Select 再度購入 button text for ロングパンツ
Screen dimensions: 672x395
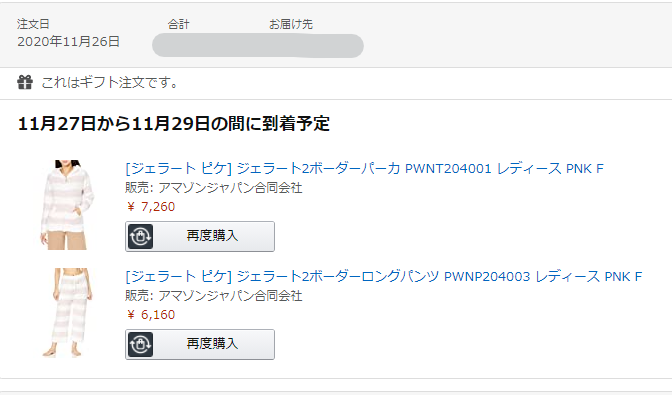pos(212,344)
